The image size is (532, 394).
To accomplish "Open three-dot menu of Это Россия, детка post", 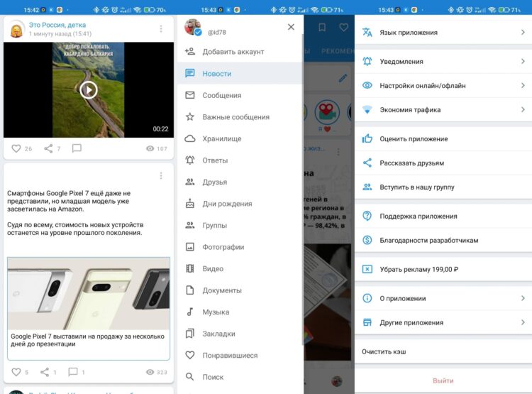I will (161, 29).
